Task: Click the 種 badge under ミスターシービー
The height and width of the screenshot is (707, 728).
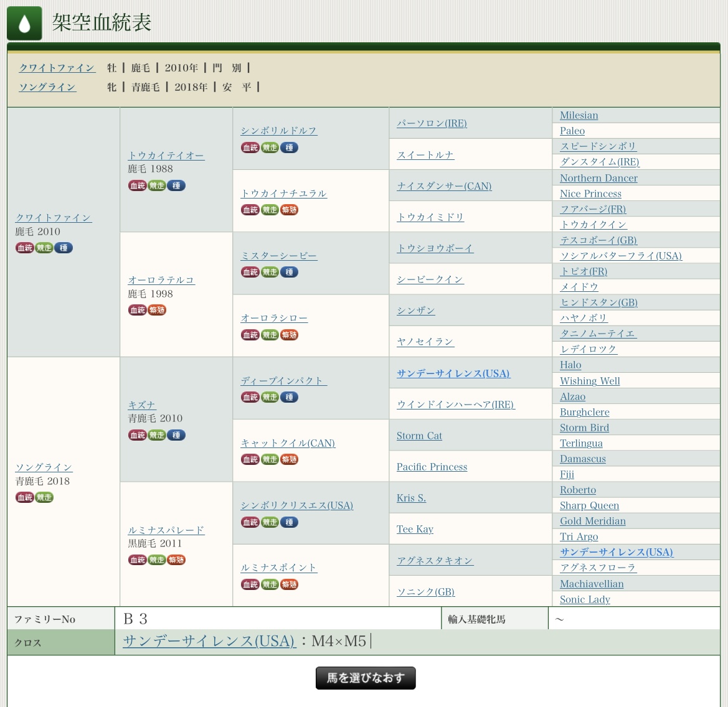Action: coord(289,272)
